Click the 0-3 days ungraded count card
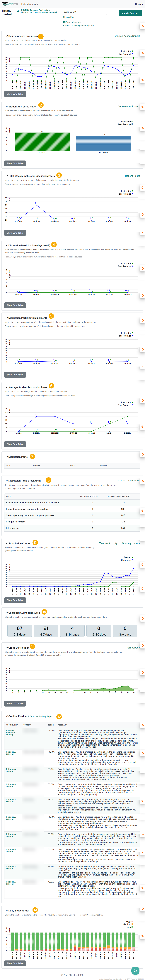This screenshot has height=980, width=145. (19, 631)
